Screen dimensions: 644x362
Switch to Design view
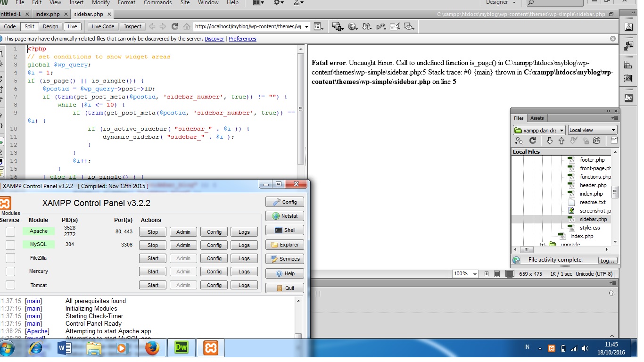click(50, 26)
